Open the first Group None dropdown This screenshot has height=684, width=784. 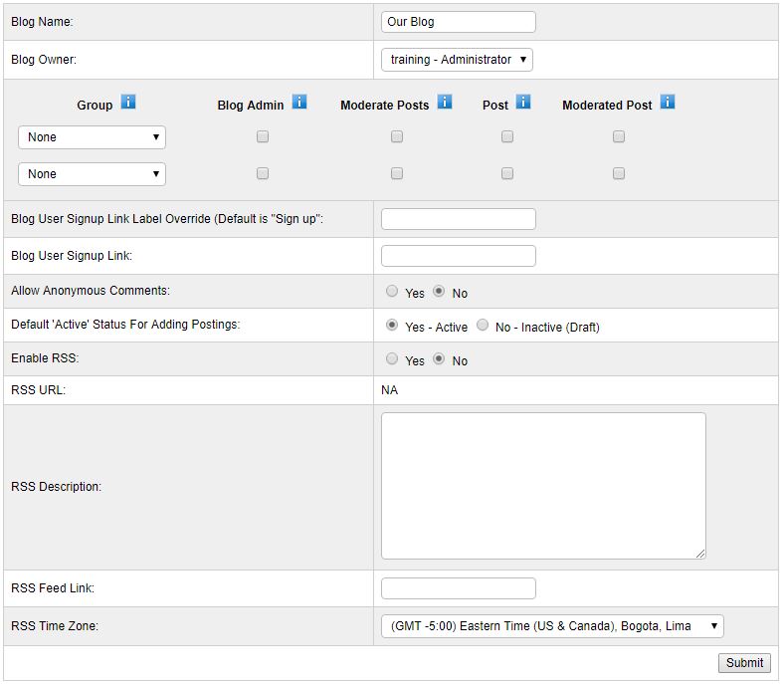(92, 137)
